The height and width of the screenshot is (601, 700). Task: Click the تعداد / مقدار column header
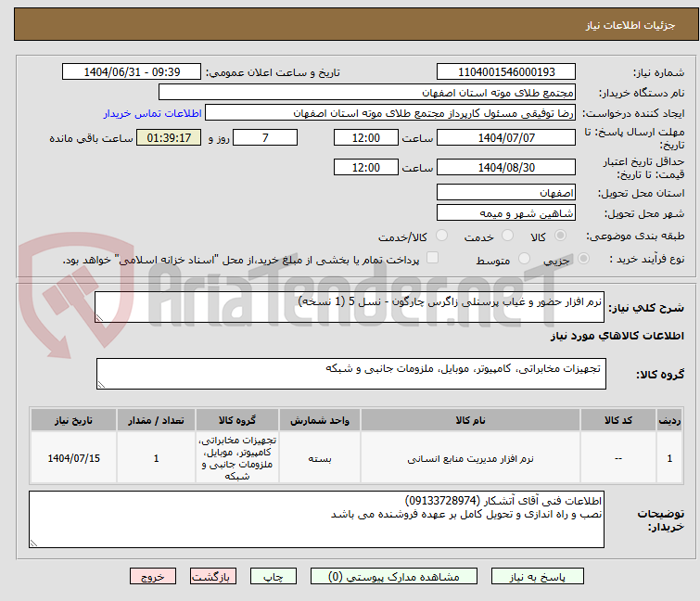[156, 420]
